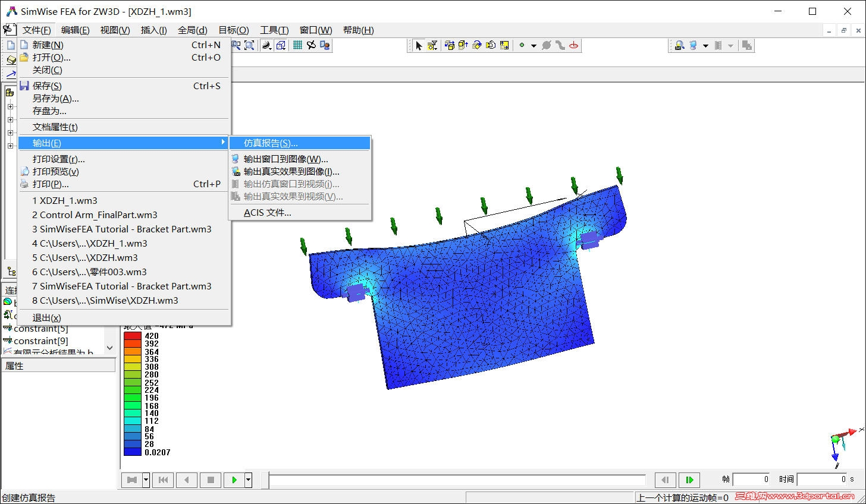Click the step-back button

pyautogui.click(x=665, y=480)
